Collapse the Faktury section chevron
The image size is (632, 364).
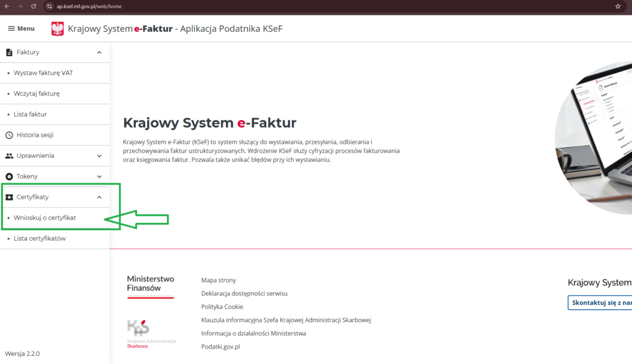click(99, 52)
